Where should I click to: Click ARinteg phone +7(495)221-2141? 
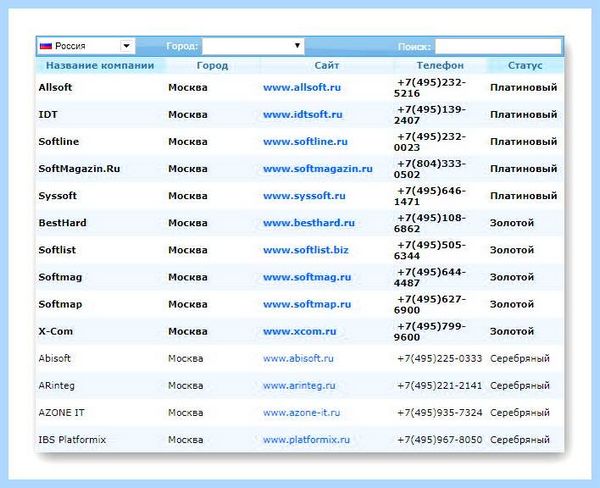[440, 386]
